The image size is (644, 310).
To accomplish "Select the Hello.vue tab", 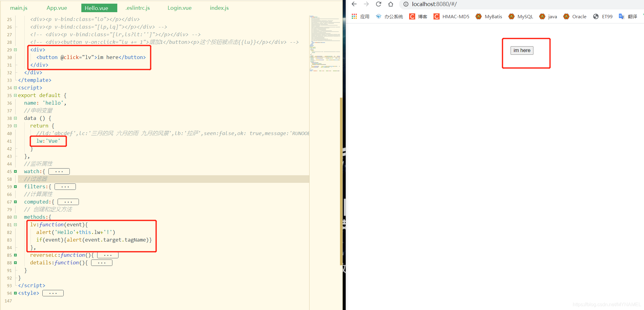I will click(99, 8).
